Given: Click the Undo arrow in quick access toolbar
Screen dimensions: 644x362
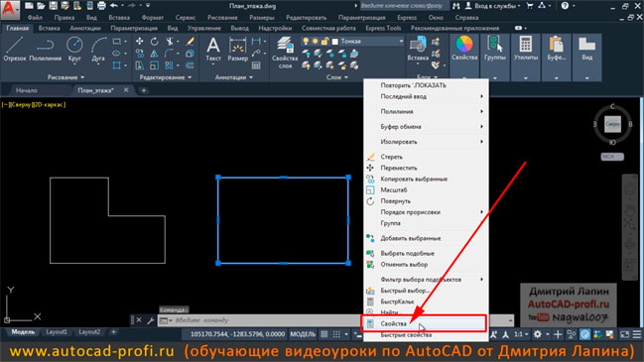Looking at the screenshot, I should point(114,6).
